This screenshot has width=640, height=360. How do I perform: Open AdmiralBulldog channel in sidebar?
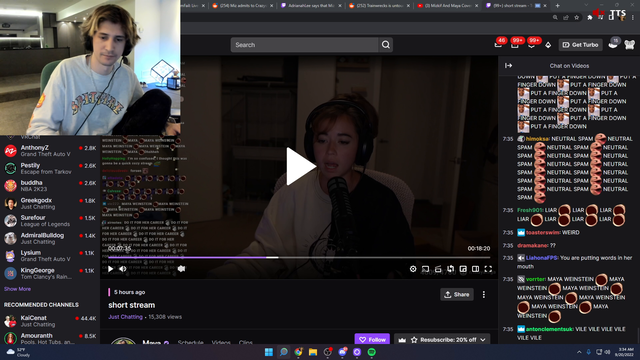click(x=50, y=238)
